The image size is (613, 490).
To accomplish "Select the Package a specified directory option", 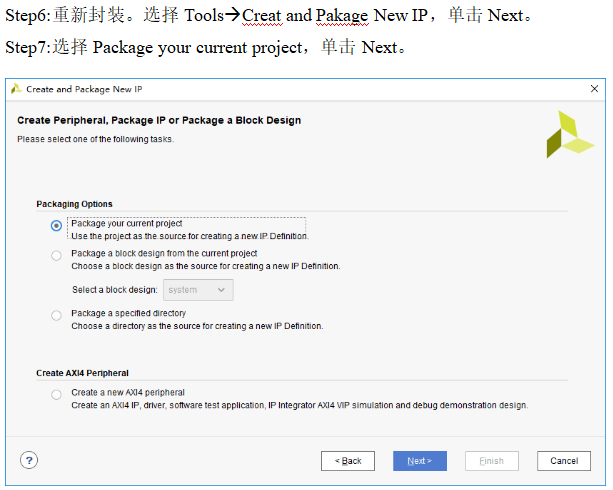I will point(56,315).
